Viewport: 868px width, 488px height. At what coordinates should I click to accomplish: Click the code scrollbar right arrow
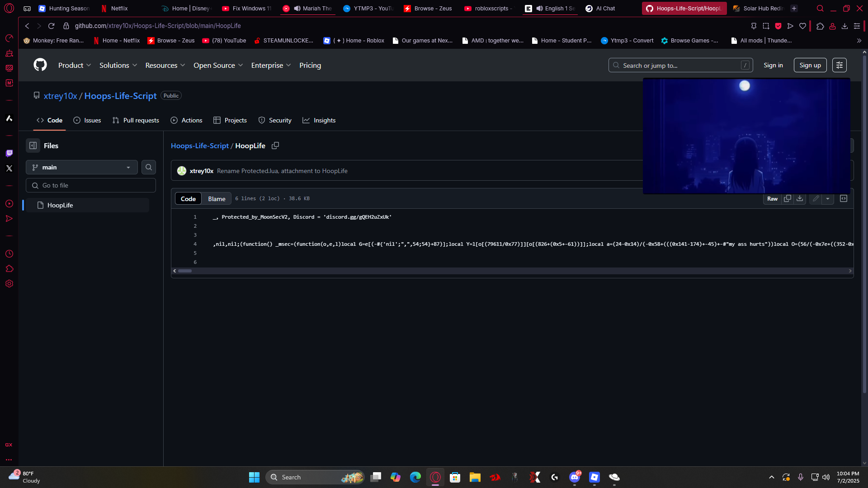pos(850,271)
